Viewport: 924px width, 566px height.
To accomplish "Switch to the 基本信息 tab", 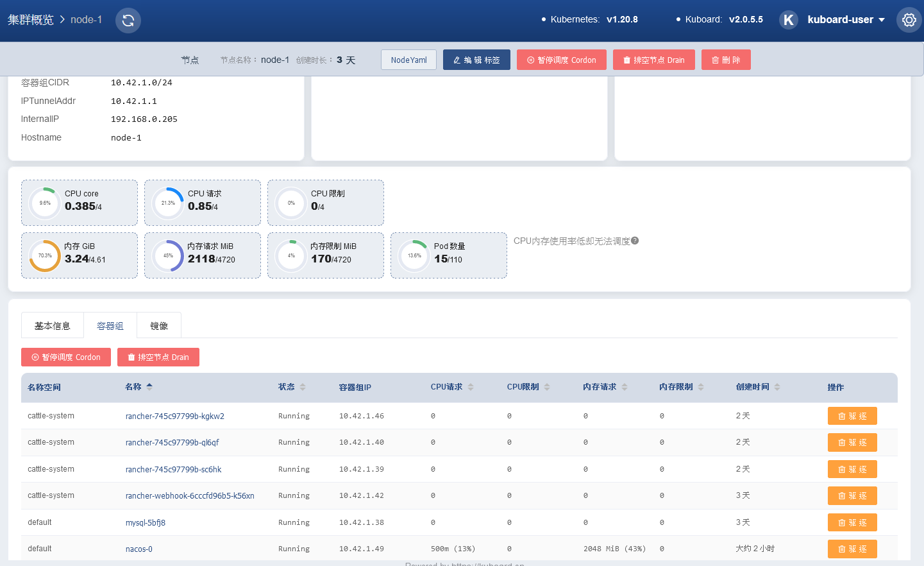I will 53,325.
